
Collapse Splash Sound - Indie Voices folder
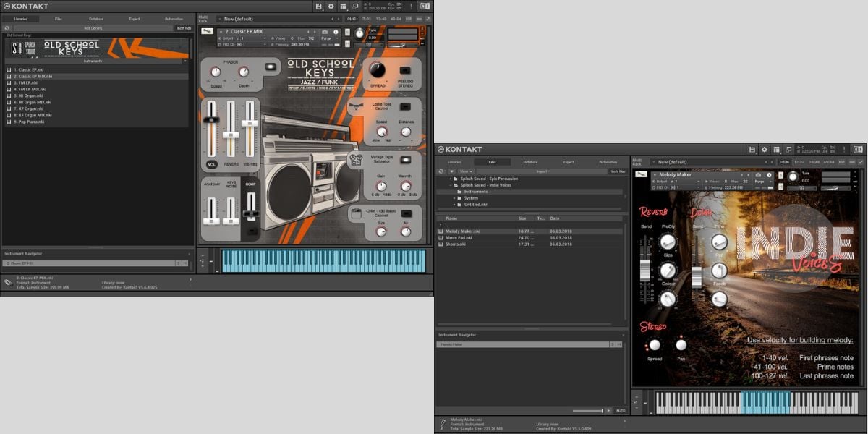click(x=451, y=185)
